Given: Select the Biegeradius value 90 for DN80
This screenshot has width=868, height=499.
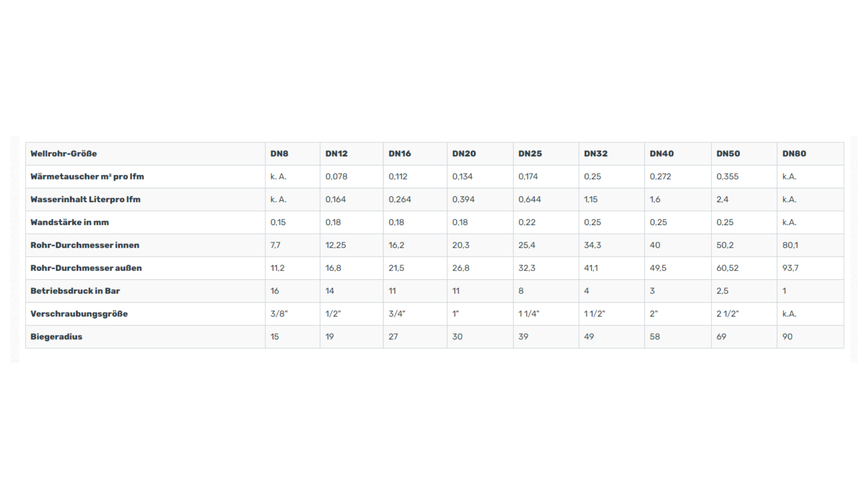Looking at the screenshot, I should click(787, 337).
